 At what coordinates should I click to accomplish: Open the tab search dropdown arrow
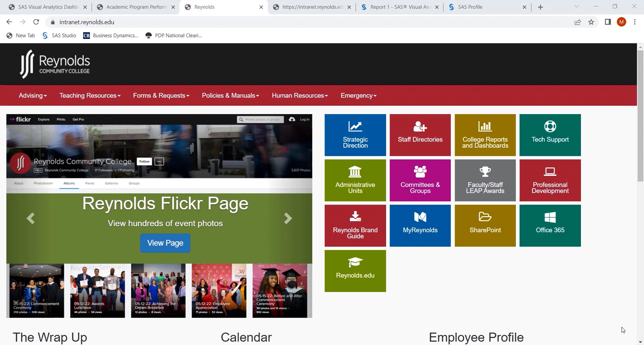point(577,7)
